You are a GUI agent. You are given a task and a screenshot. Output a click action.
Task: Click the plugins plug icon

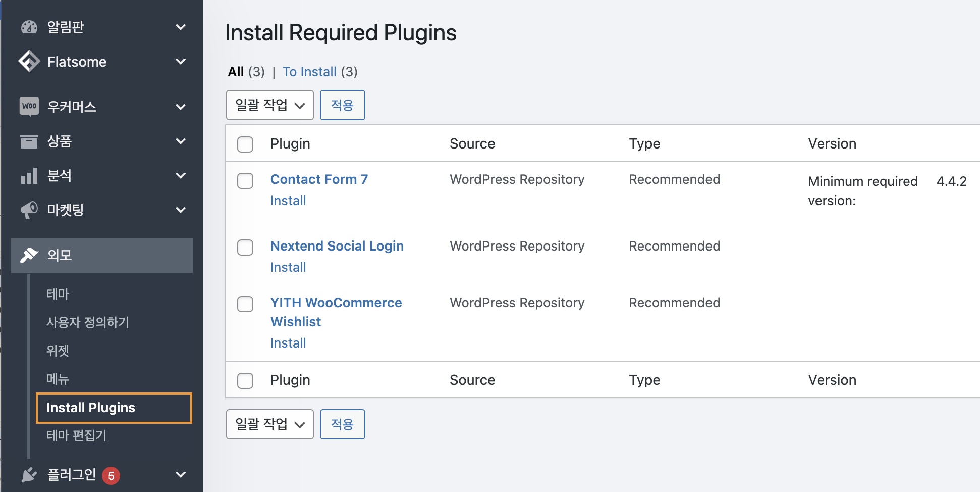click(x=29, y=475)
